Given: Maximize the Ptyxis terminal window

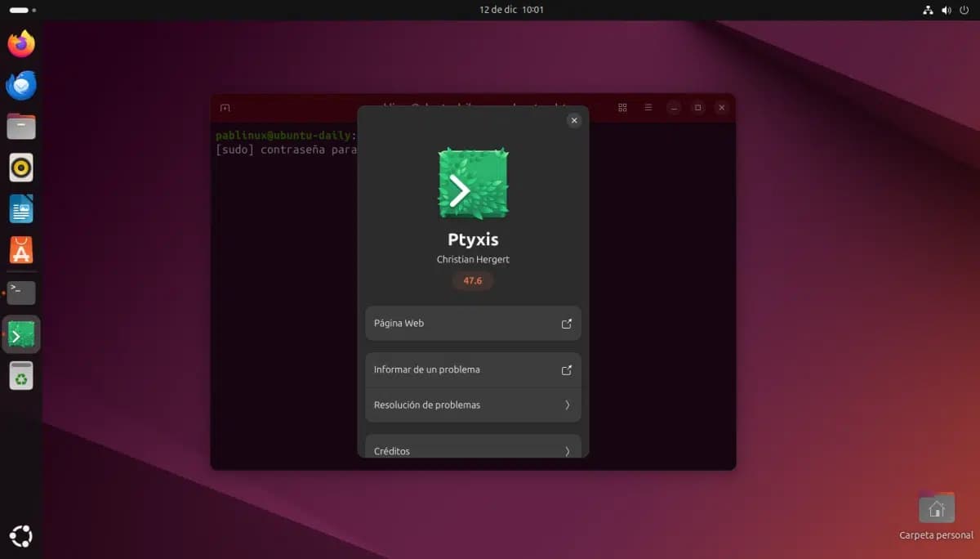Looking at the screenshot, I should pos(697,107).
